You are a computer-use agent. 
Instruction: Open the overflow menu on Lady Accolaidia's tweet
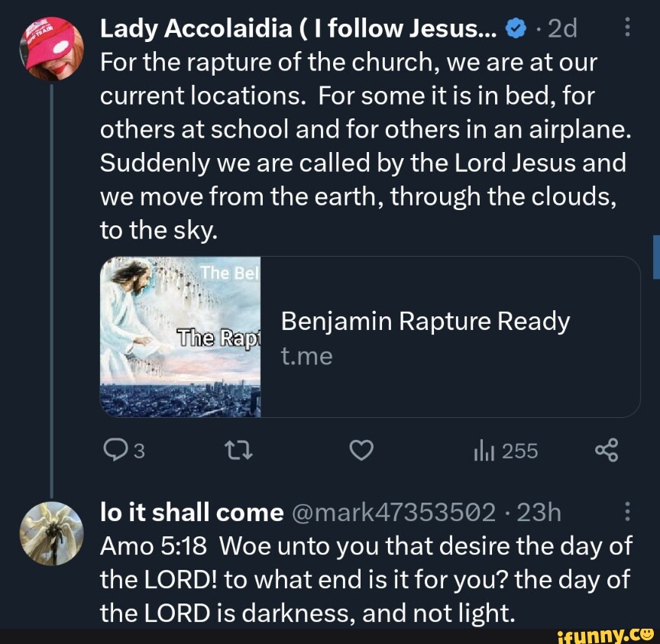click(x=629, y=26)
